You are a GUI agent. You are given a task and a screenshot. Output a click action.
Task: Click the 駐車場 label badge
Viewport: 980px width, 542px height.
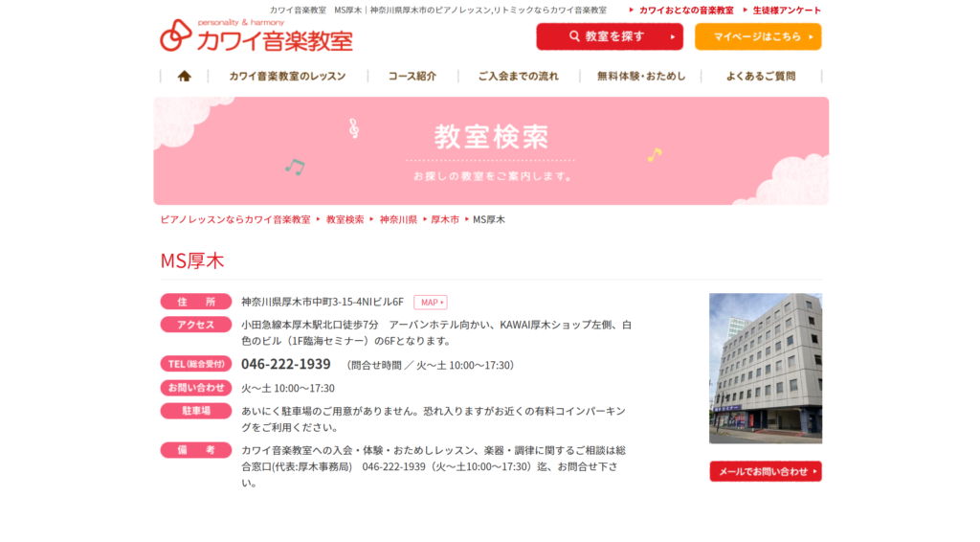(x=195, y=411)
